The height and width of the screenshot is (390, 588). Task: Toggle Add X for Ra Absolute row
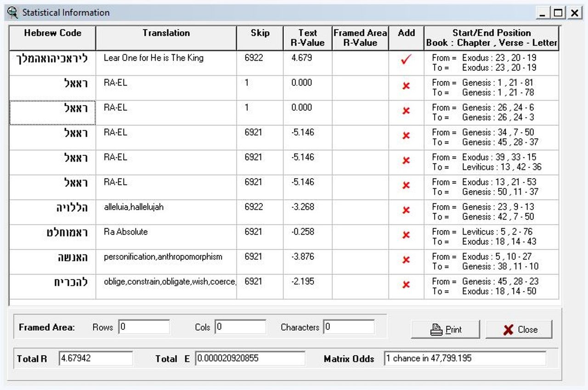pyautogui.click(x=406, y=235)
